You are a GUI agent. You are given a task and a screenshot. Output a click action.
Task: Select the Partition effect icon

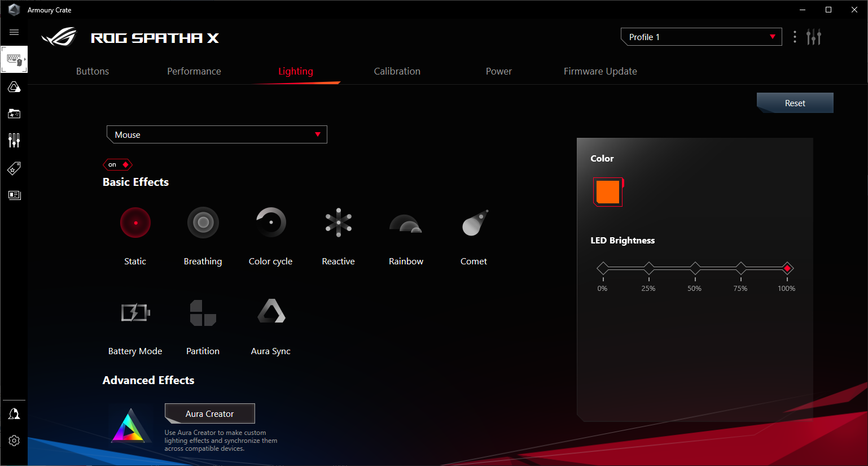203,313
